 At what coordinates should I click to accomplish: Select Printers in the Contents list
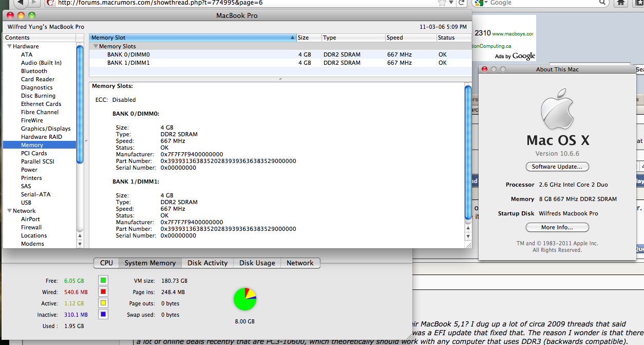pyautogui.click(x=31, y=178)
